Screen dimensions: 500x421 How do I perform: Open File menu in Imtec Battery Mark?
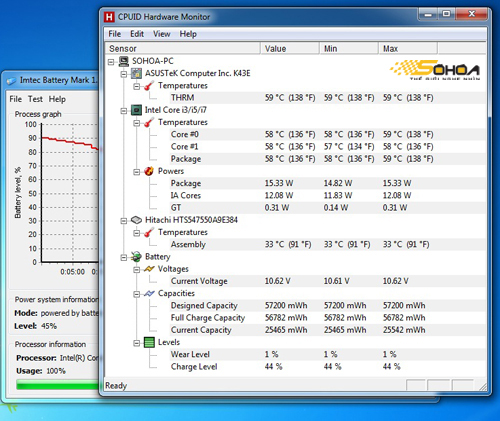pyautogui.click(x=15, y=99)
